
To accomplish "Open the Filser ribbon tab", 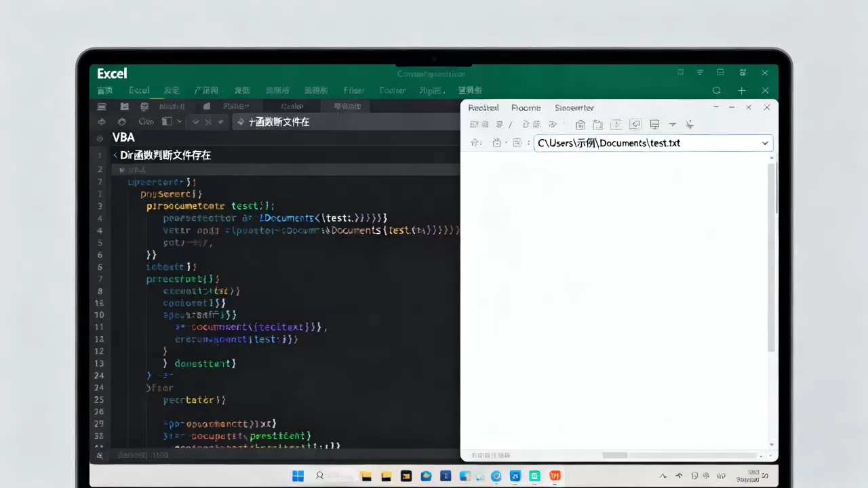I will coord(354,90).
